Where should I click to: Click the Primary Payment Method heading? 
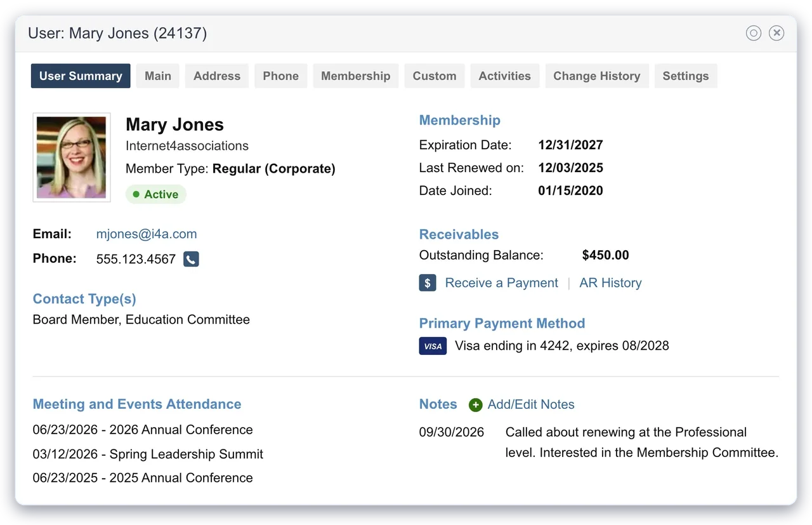[502, 323]
